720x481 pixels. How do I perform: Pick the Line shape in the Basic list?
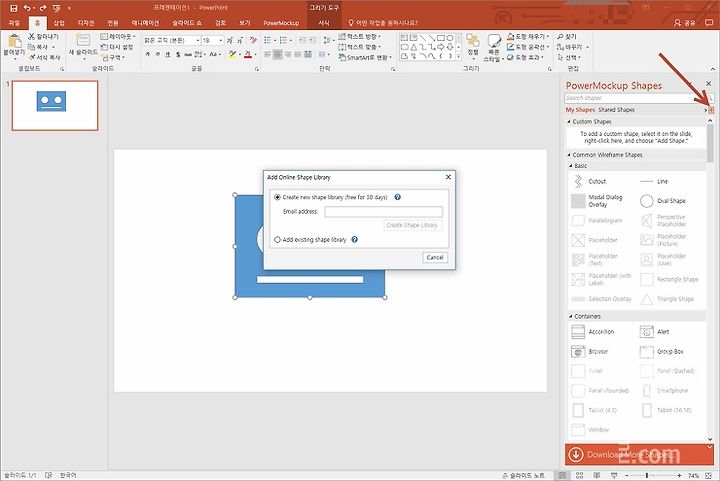point(654,181)
